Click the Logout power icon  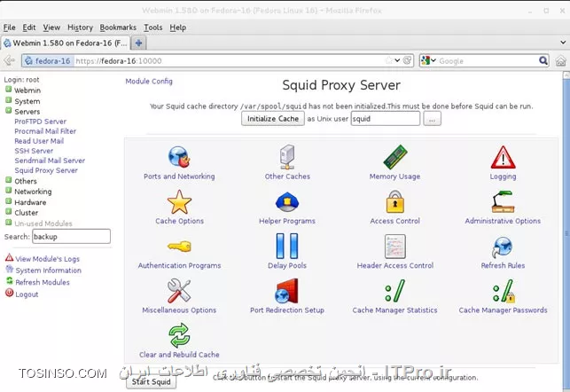pos(9,293)
